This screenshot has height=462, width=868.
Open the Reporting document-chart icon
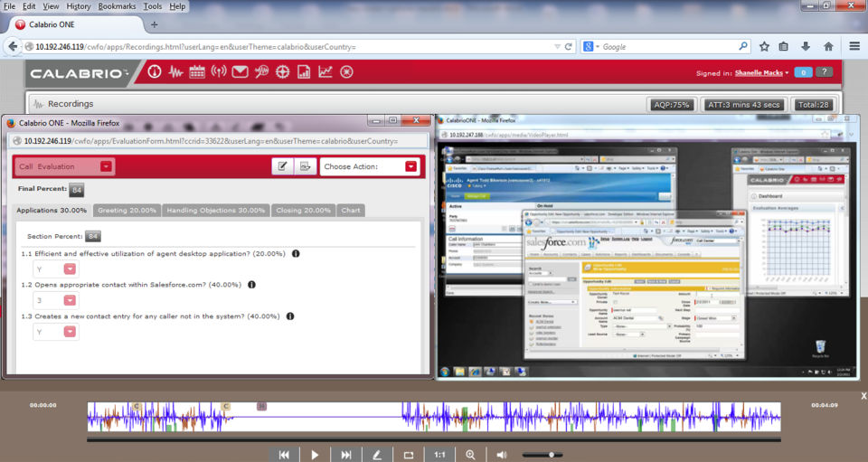point(304,72)
